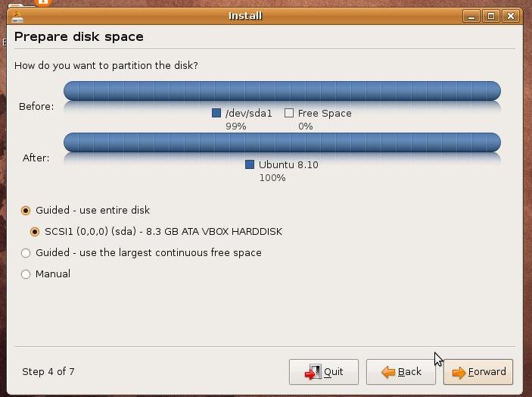Go Back to the previous step

401,371
